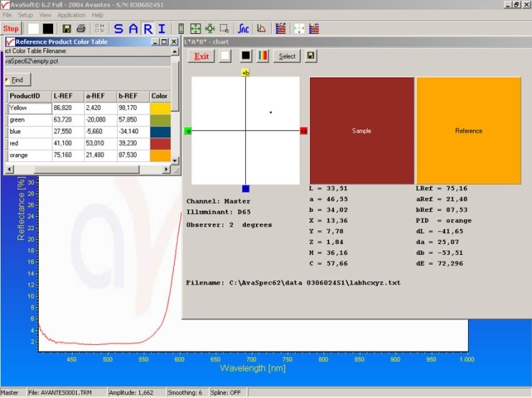
Task: Open the history channel striped icon
Action: [280, 29]
